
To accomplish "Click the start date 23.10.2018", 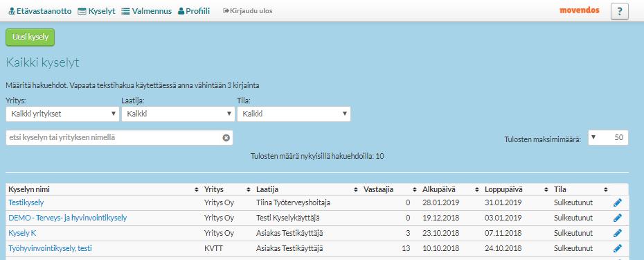I will (440, 233).
